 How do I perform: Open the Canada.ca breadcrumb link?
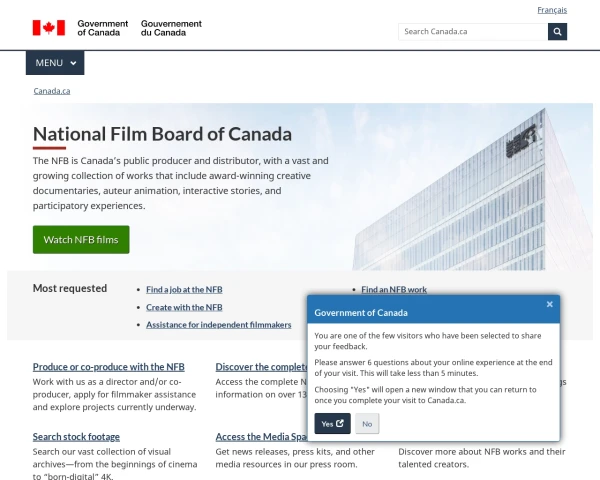(51, 91)
